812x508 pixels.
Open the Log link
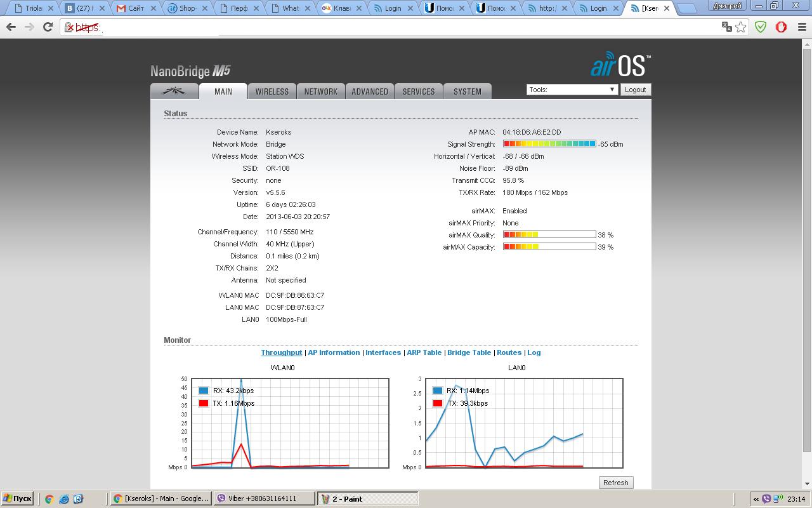534,352
